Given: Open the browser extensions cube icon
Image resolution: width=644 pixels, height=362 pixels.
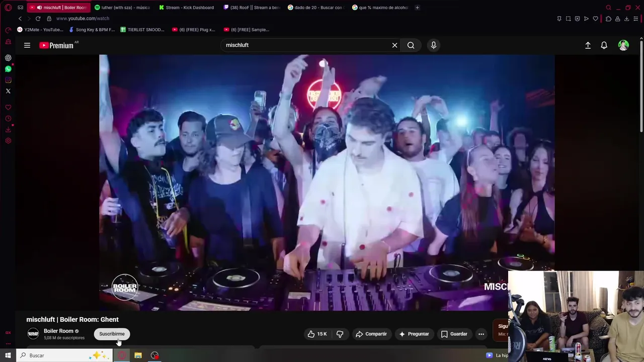Looking at the screenshot, I should pyautogui.click(x=608, y=19).
